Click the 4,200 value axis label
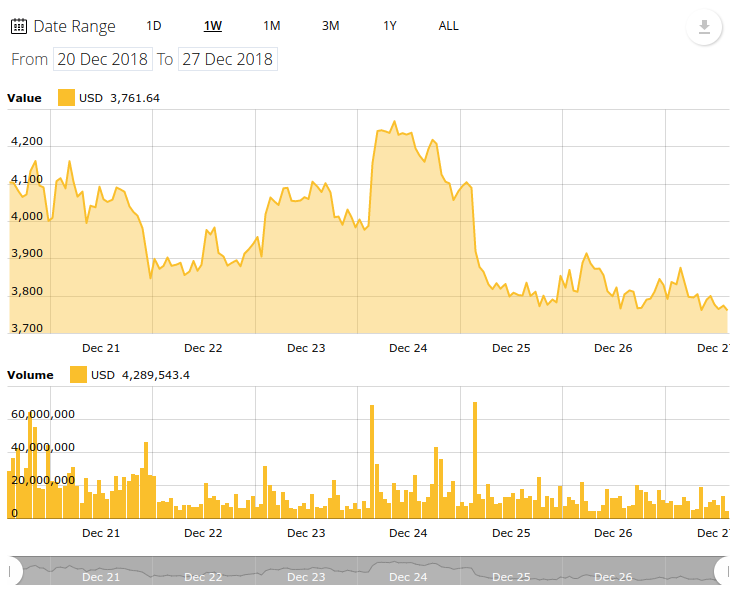740x592 pixels. [x=27, y=141]
